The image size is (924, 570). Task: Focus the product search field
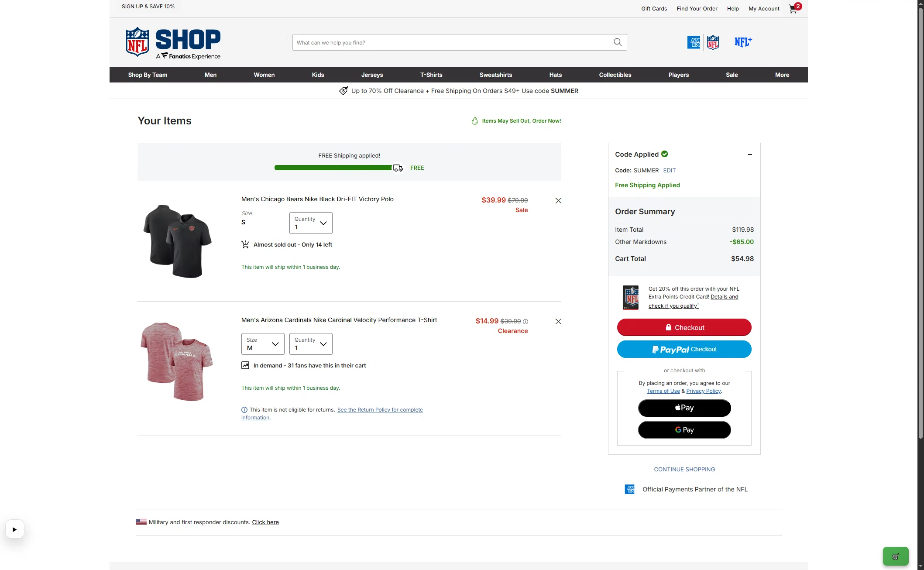point(452,42)
